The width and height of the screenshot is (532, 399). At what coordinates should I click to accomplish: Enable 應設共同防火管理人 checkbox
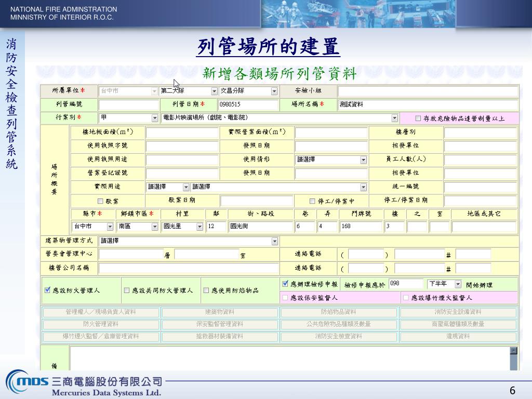pyautogui.click(x=127, y=290)
